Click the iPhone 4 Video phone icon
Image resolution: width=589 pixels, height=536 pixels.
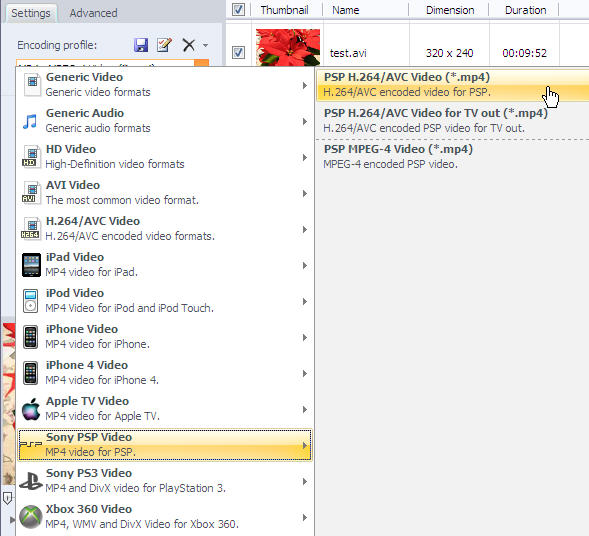point(30,373)
